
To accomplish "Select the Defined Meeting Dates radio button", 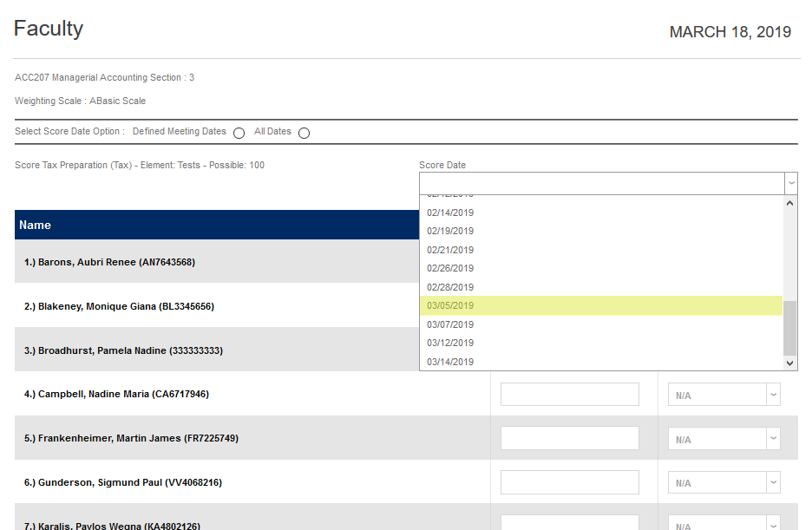I will [239, 133].
